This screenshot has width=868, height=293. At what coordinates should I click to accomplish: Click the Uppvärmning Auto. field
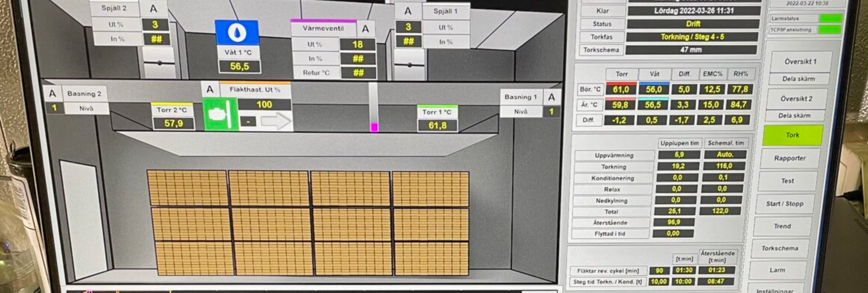pyautogui.click(x=725, y=154)
